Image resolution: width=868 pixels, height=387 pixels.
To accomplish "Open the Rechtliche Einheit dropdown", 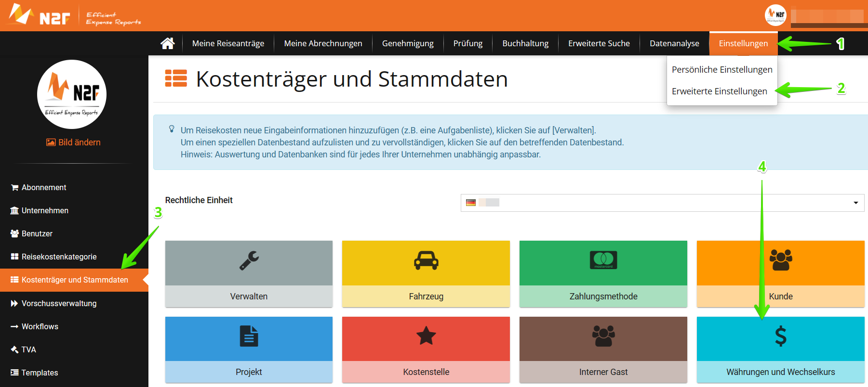I will click(662, 203).
